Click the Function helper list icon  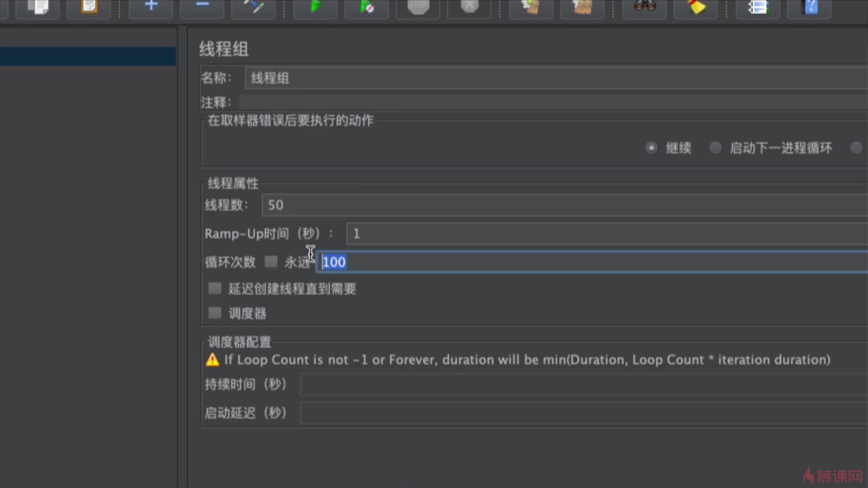click(758, 7)
